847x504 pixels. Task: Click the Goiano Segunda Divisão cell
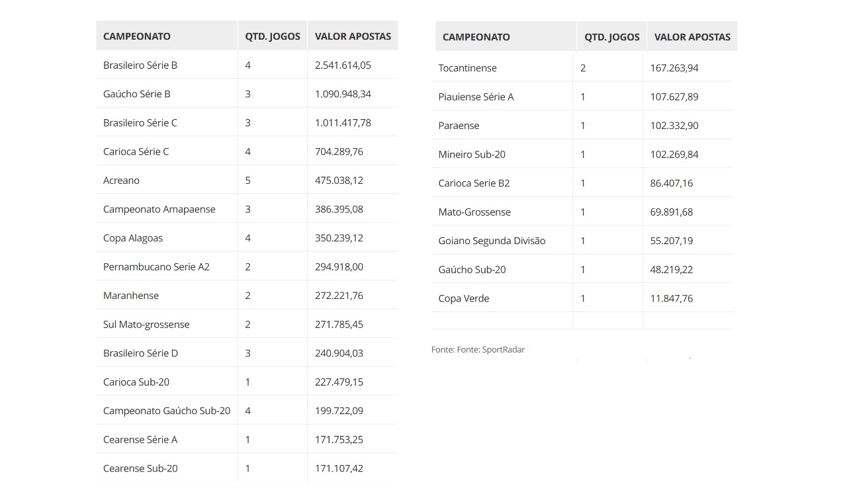pos(492,241)
